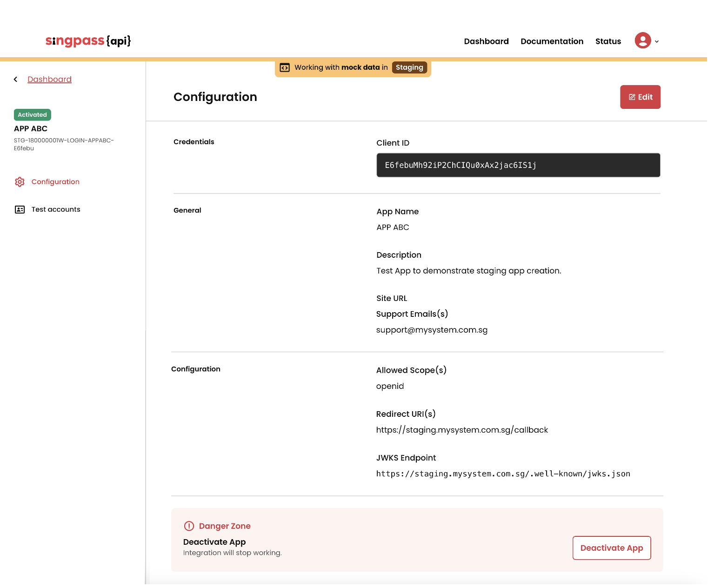Click the Staging environment badge
The image size is (708, 588).
(409, 67)
